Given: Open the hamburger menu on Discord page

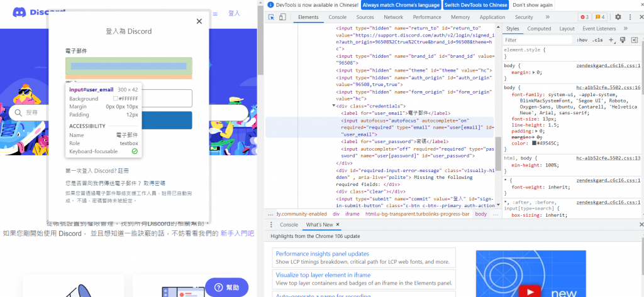Looking at the screenshot, I should 215,14.
